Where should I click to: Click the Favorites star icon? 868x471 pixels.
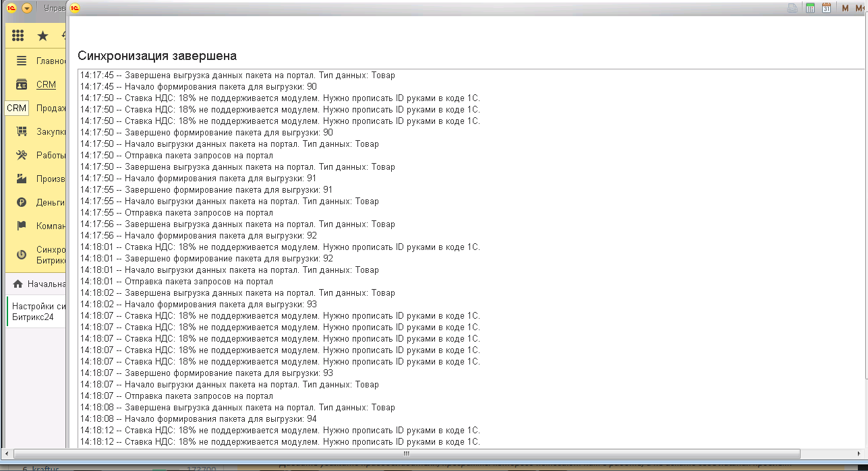42,36
